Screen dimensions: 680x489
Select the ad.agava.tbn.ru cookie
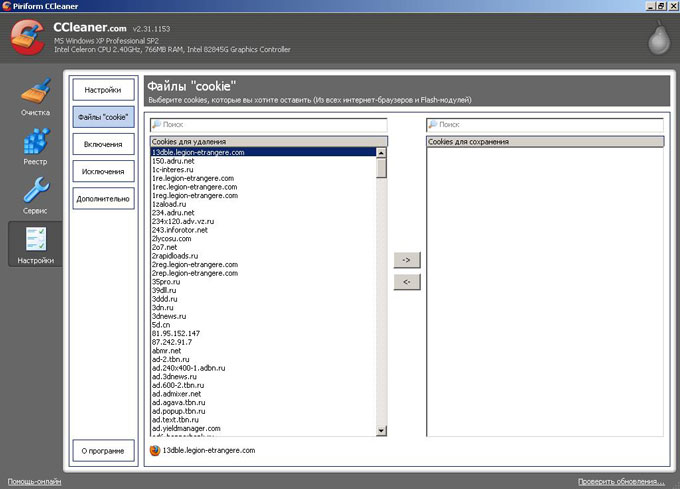(263, 403)
